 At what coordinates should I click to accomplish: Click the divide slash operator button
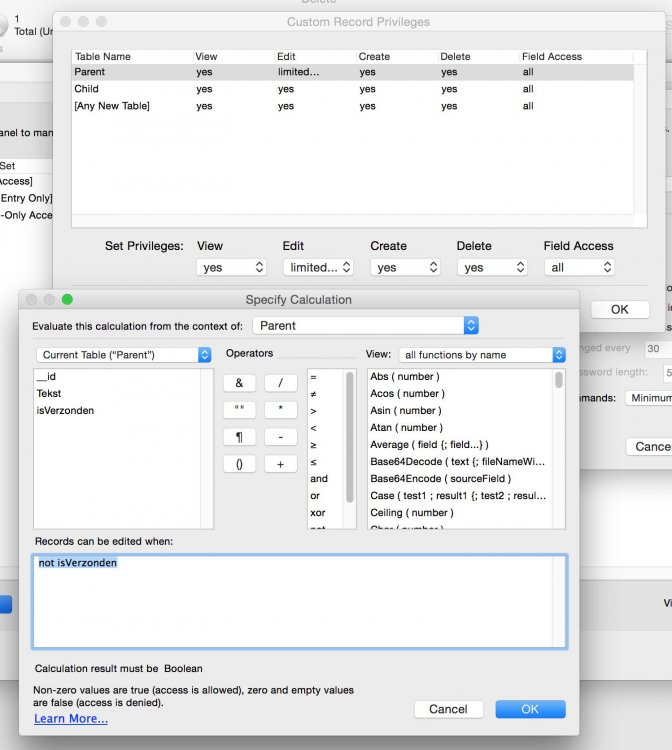(x=280, y=383)
